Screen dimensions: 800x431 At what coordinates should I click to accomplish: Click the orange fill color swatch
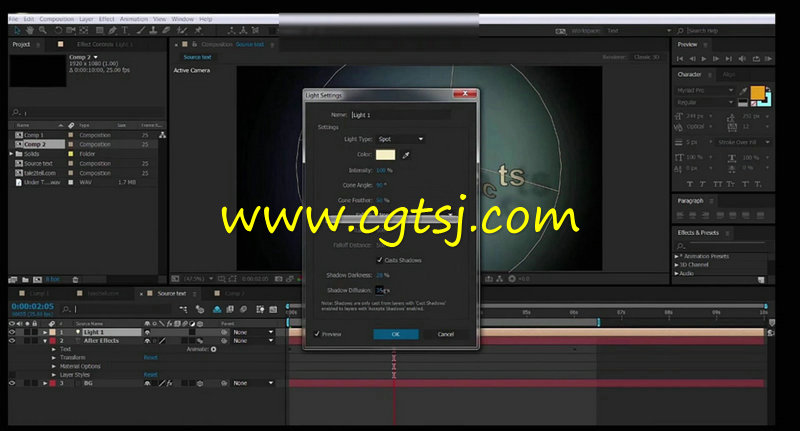tap(757, 93)
